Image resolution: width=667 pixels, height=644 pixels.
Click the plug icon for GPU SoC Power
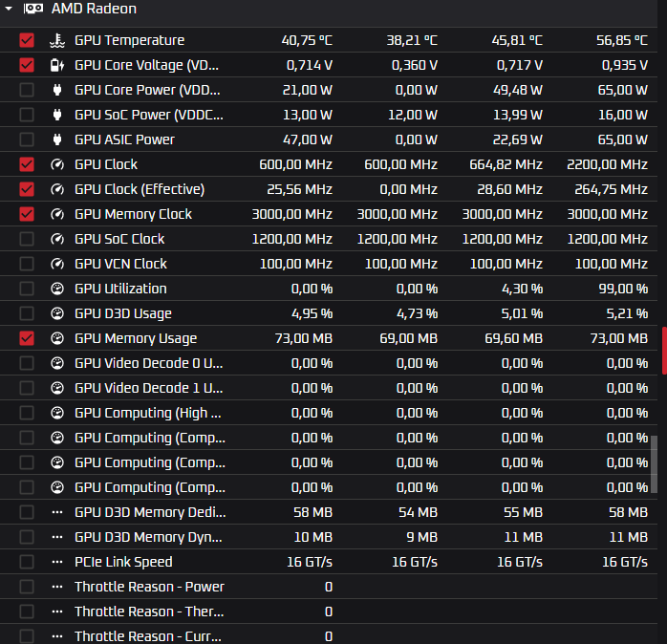click(57, 115)
